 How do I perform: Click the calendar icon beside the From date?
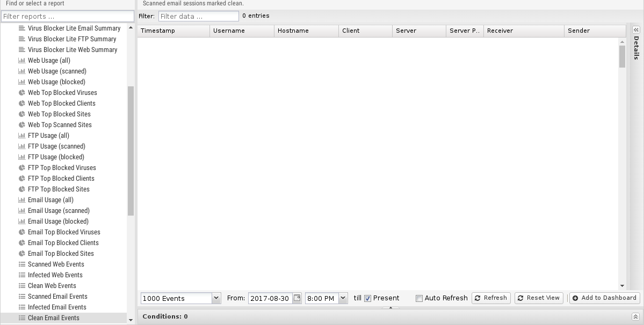297,298
